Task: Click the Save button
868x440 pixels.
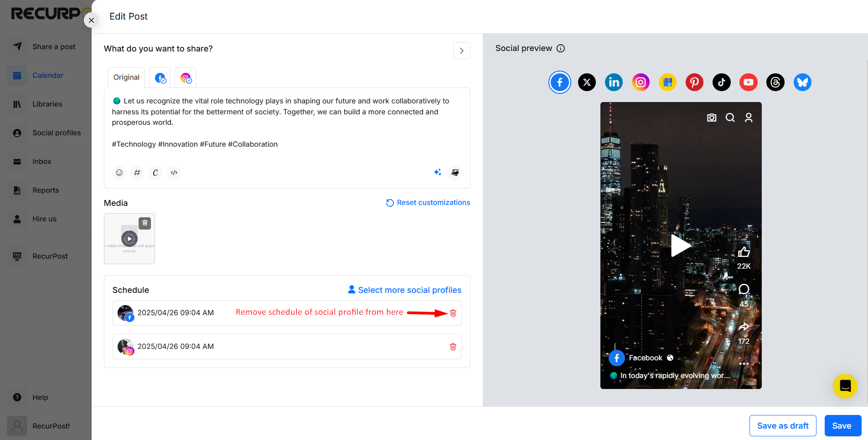Action: click(x=842, y=426)
